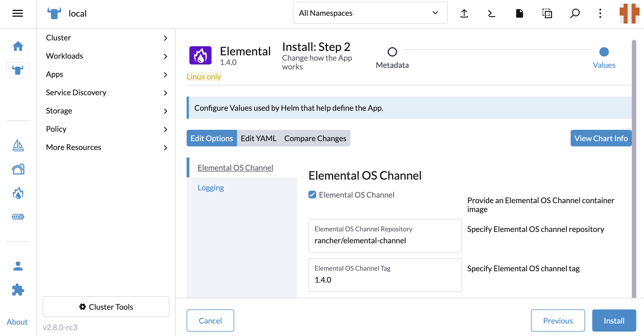Click the View Chart Info button
Screen dimensions: 644x336
[x=601, y=138]
